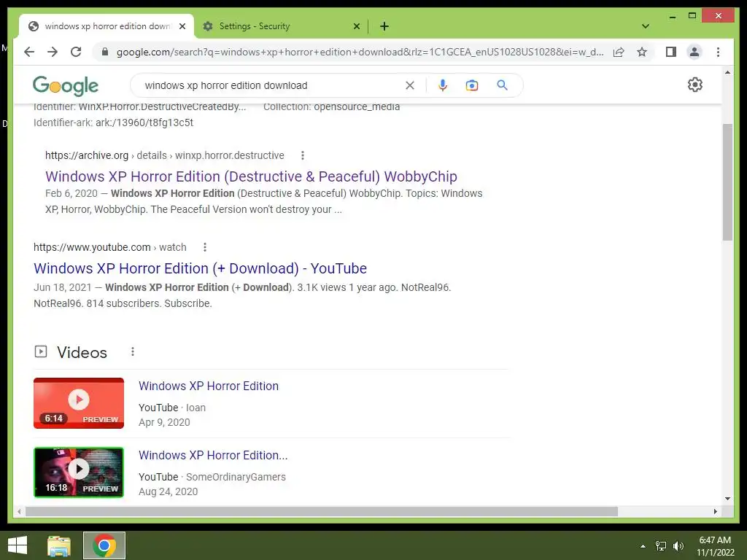Focus the Google search input field
This screenshot has height=560, width=747.
pos(271,85)
